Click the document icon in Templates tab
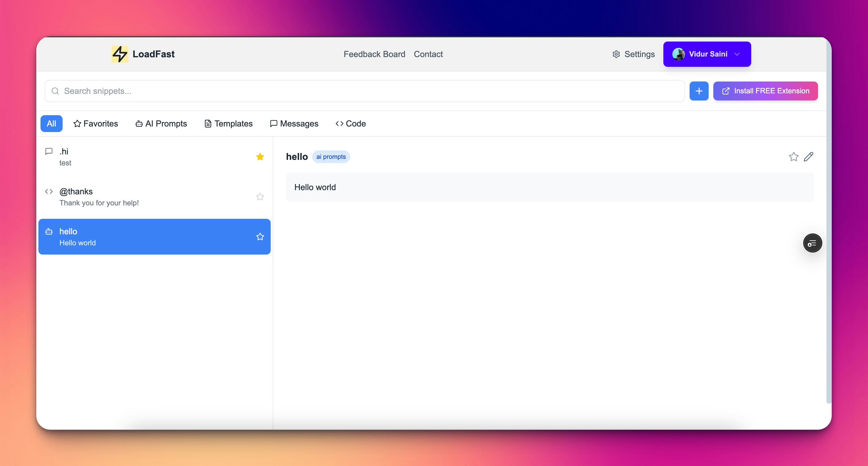Viewport: 868px width, 466px height. point(208,124)
